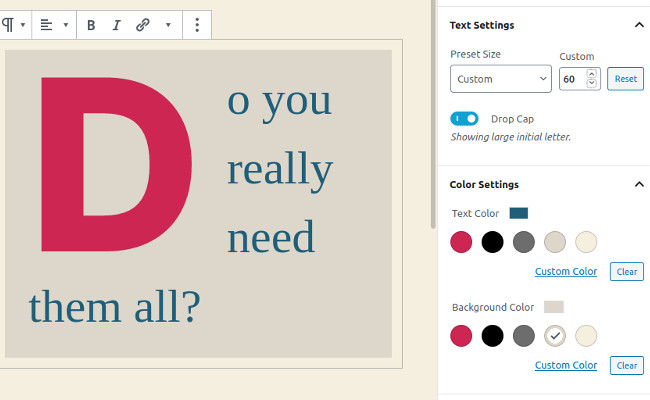Open Custom Color for text color
The image size is (650, 400).
point(565,271)
